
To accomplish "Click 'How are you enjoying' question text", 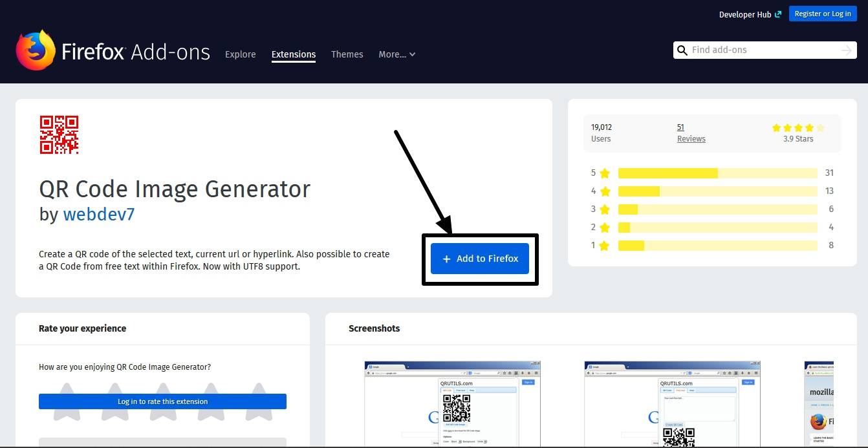I will 125,367.
